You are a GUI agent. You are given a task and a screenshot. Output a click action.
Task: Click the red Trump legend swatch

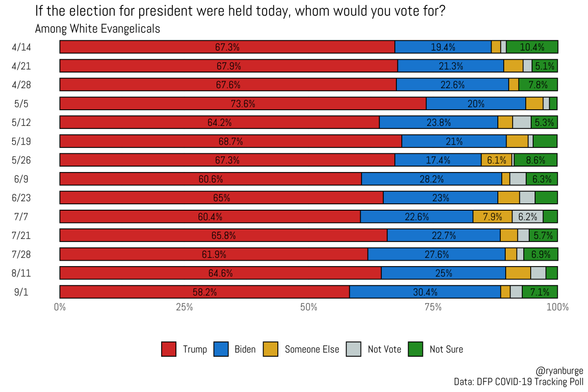click(x=169, y=349)
